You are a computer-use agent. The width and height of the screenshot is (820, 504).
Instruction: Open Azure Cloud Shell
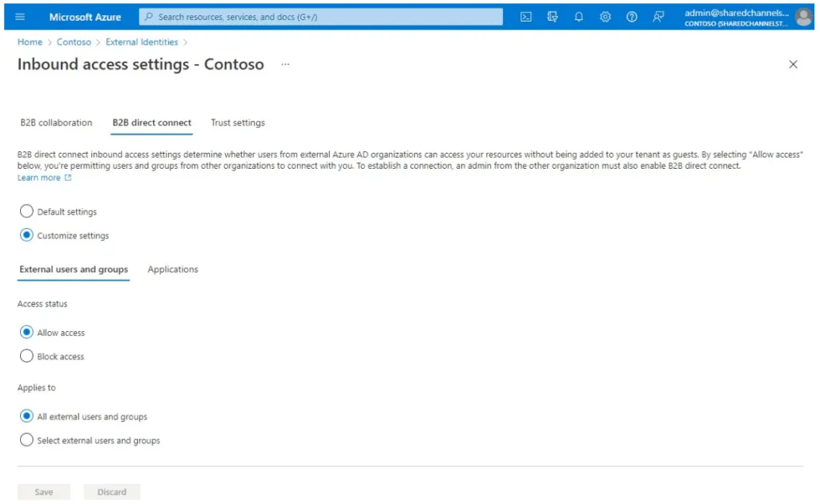(526, 16)
